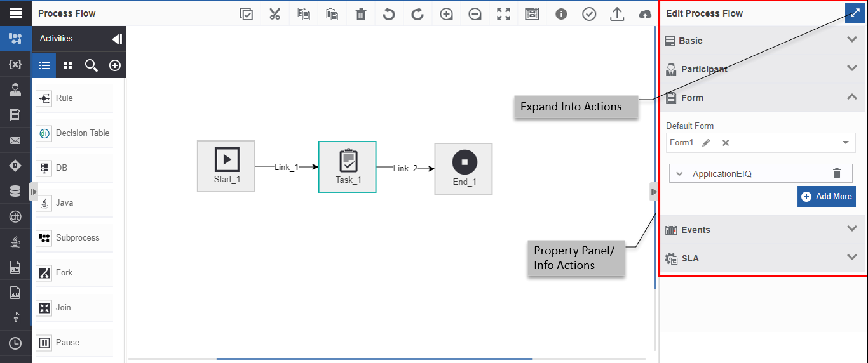868x363 pixels.
Task: Open the mail envelope sidebar icon
Action: (15, 140)
